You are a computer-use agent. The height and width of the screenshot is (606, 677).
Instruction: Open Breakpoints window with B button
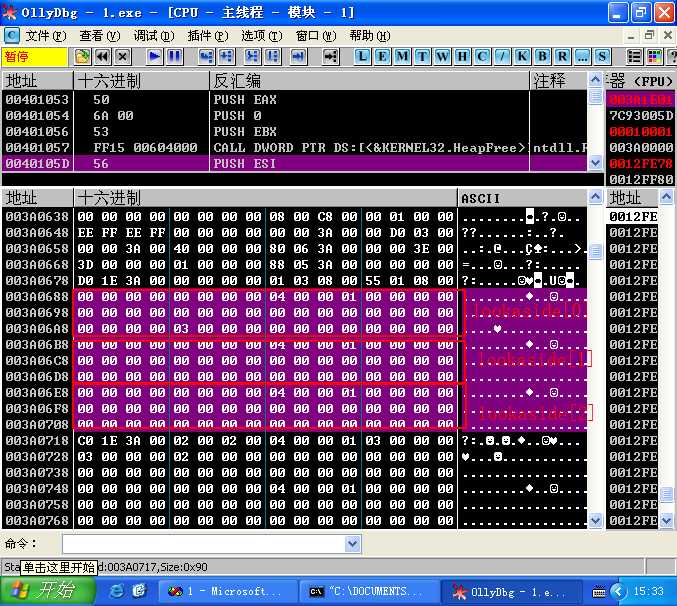[542, 57]
